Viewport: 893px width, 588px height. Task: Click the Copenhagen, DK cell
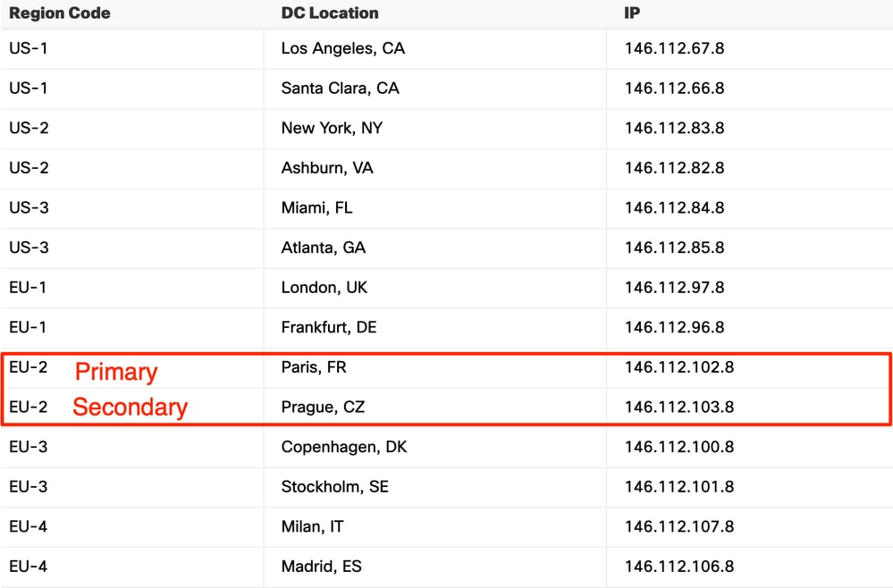click(x=344, y=447)
